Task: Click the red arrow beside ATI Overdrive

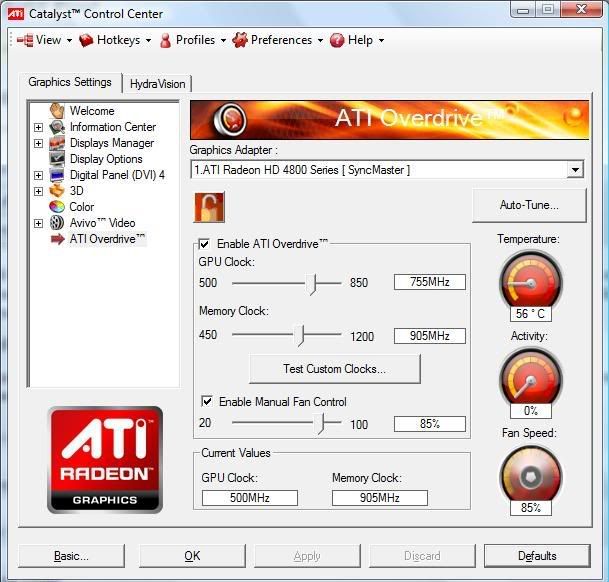Action: click(57, 239)
